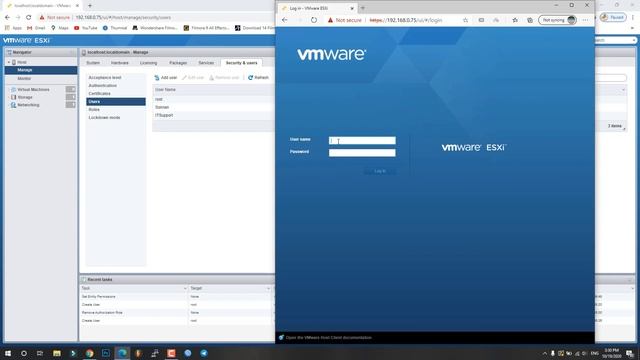Open Roles in the side menu
The image size is (640, 360).
[x=94, y=109]
